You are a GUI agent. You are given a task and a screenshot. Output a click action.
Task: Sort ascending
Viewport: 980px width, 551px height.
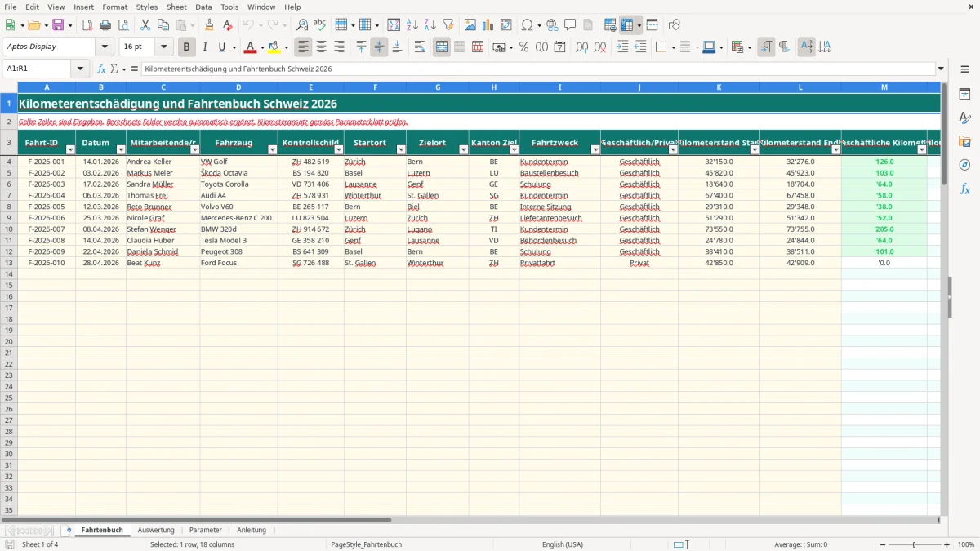[412, 25]
